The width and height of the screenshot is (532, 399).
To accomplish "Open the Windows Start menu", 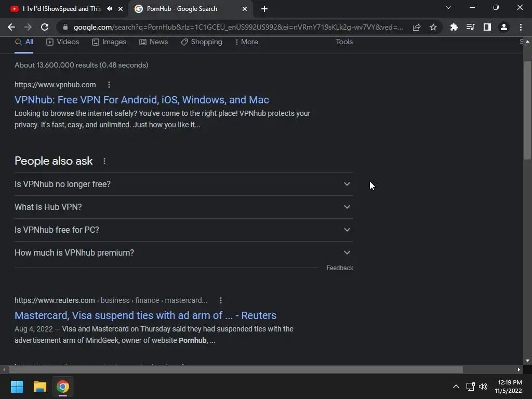I will click(17, 387).
